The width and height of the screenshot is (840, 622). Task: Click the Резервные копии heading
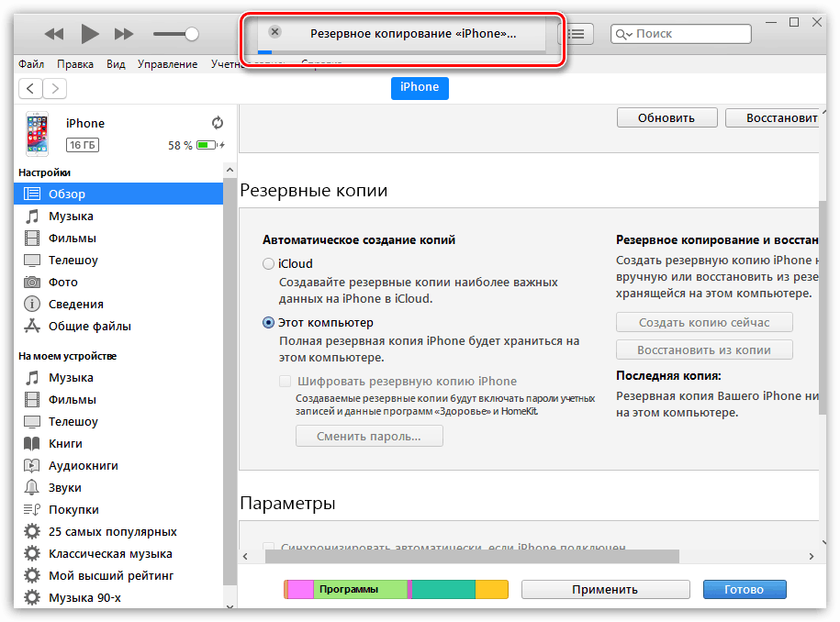[x=313, y=190]
